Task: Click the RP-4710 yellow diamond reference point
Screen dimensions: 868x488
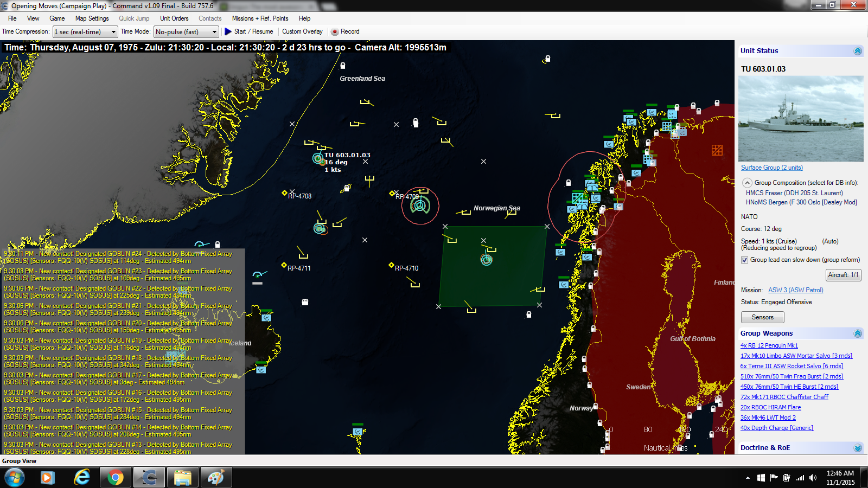Action: [391, 265]
